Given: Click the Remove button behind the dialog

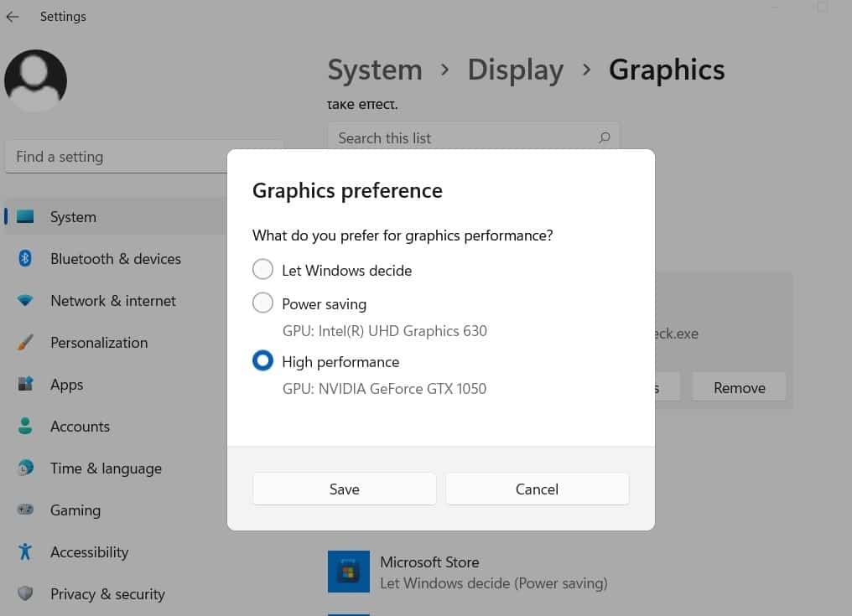Looking at the screenshot, I should pos(739,388).
